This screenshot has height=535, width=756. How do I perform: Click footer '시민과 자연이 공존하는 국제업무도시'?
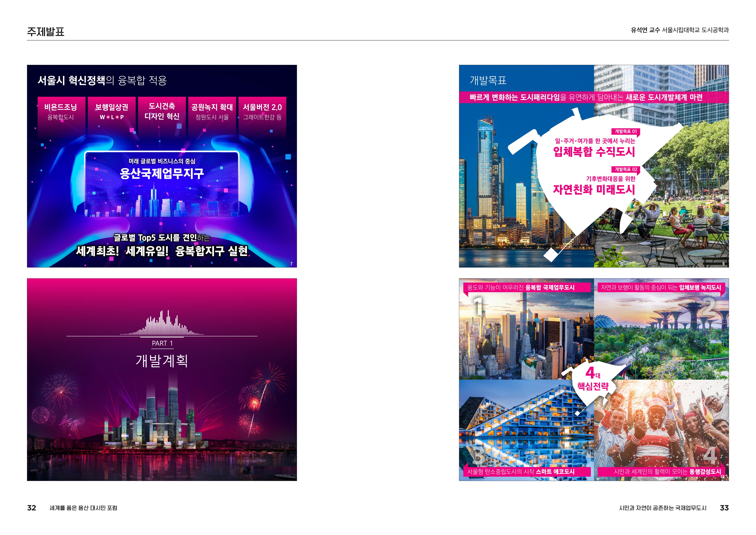(x=663, y=508)
